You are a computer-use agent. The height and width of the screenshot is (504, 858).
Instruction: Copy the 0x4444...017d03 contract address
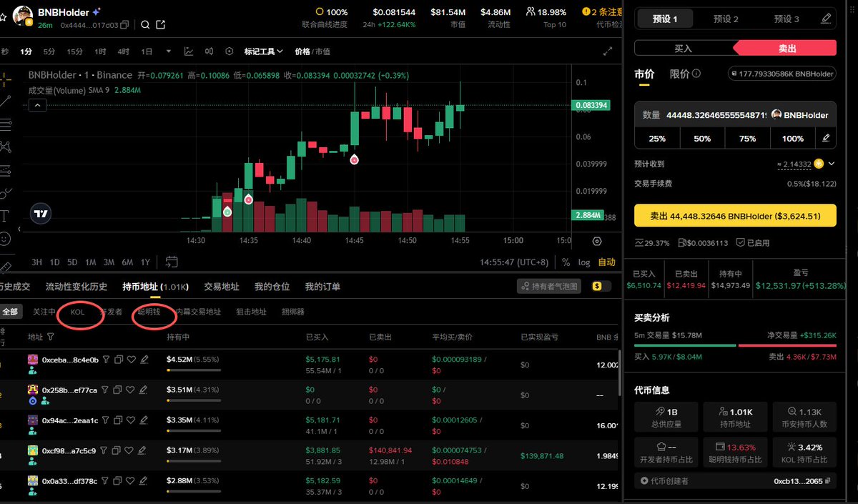[125, 25]
